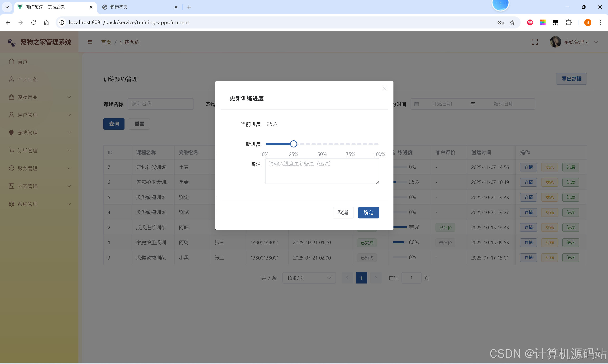
Task: Open Chrome three-dot menu
Action: click(600, 23)
